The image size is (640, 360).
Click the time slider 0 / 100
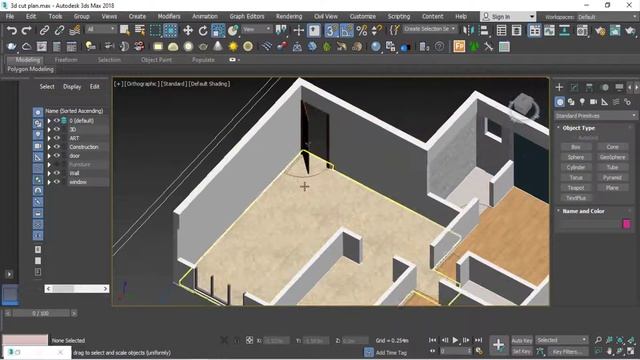point(41,313)
